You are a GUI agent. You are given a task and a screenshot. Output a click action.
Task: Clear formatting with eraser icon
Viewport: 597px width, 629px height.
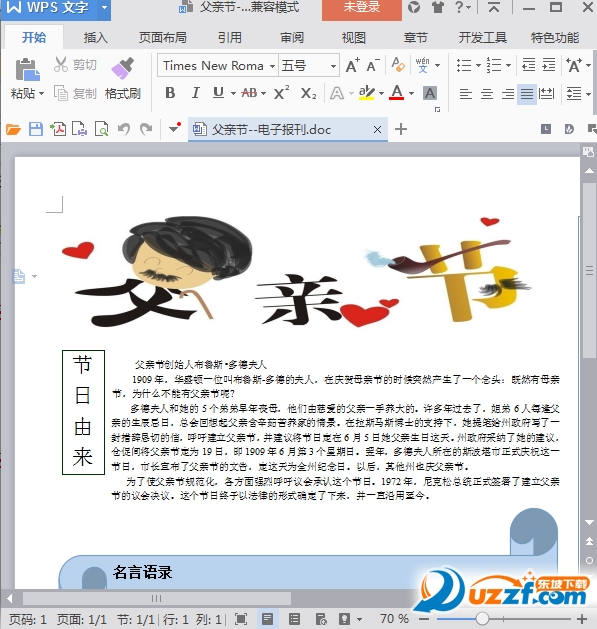[398, 64]
